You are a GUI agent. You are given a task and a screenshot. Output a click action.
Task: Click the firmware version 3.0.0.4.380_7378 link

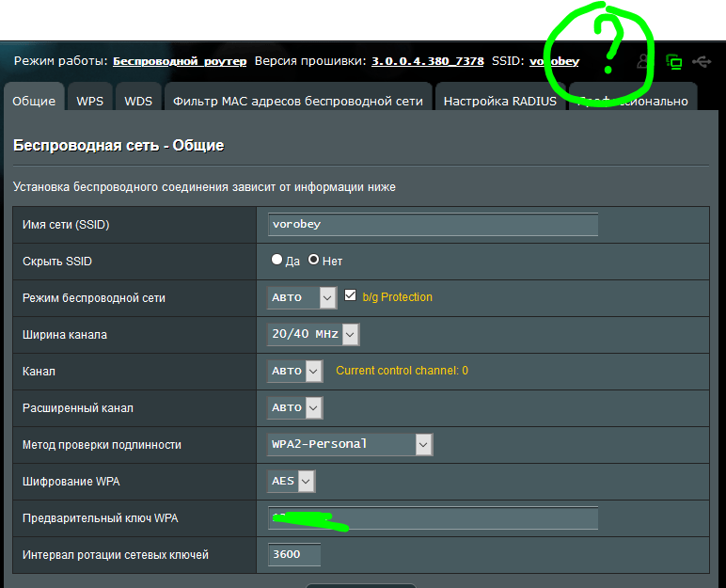click(x=427, y=61)
